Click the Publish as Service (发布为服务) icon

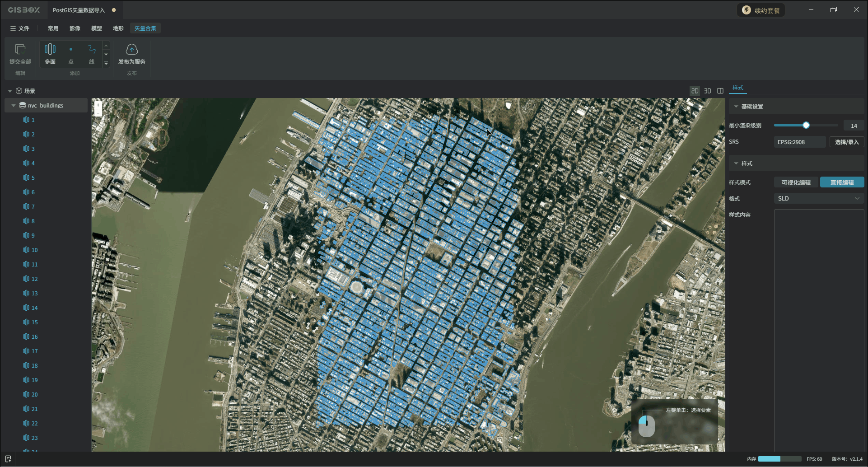[131, 50]
